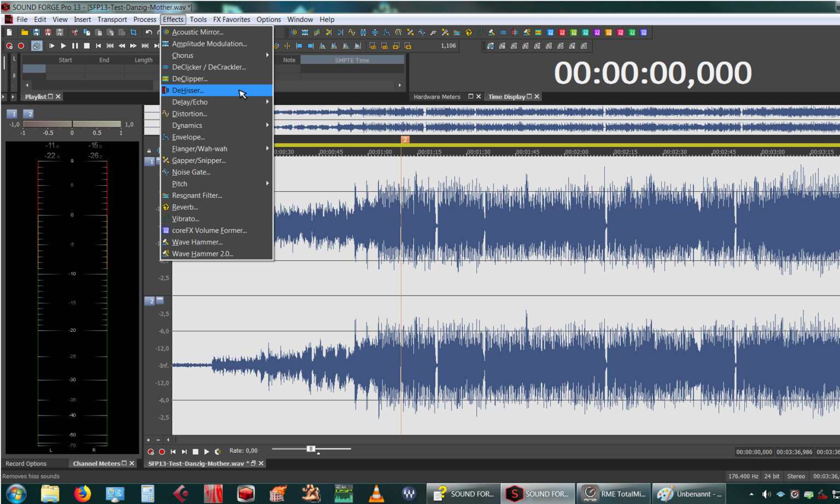The width and height of the screenshot is (840, 504).
Task: Open a file with the yellow folder icon
Action: click(x=24, y=33)
